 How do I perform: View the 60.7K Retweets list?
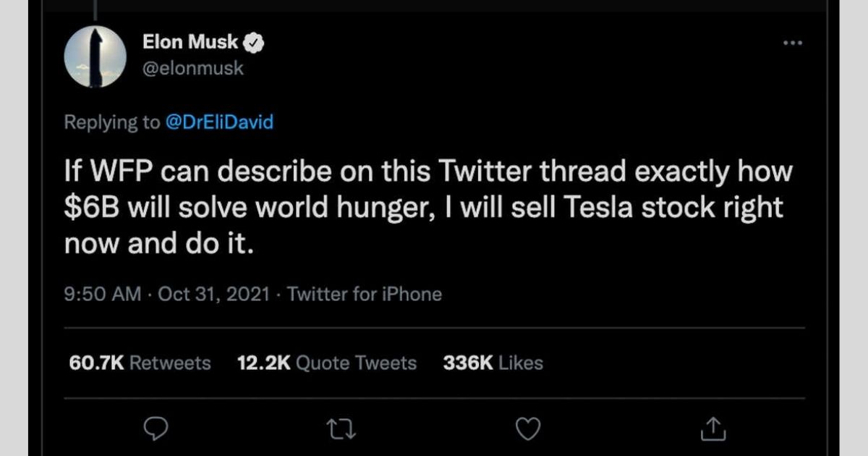(x=140, y=363)
